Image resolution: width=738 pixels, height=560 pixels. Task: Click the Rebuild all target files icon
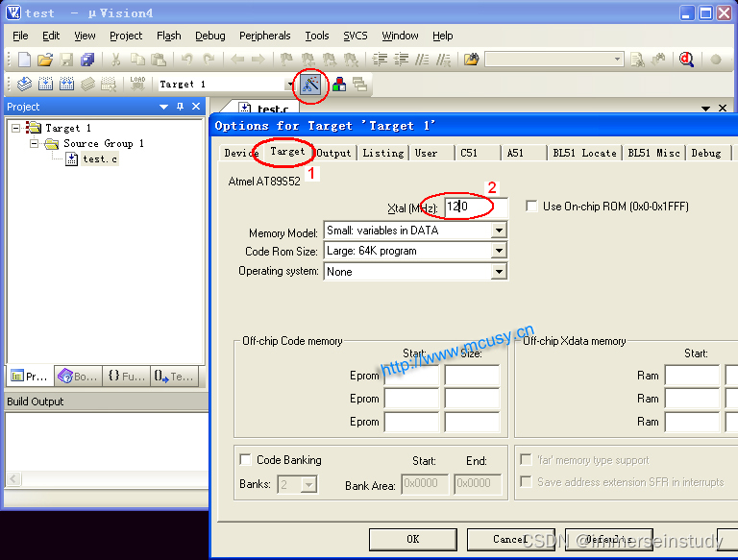tap(66, 85)
